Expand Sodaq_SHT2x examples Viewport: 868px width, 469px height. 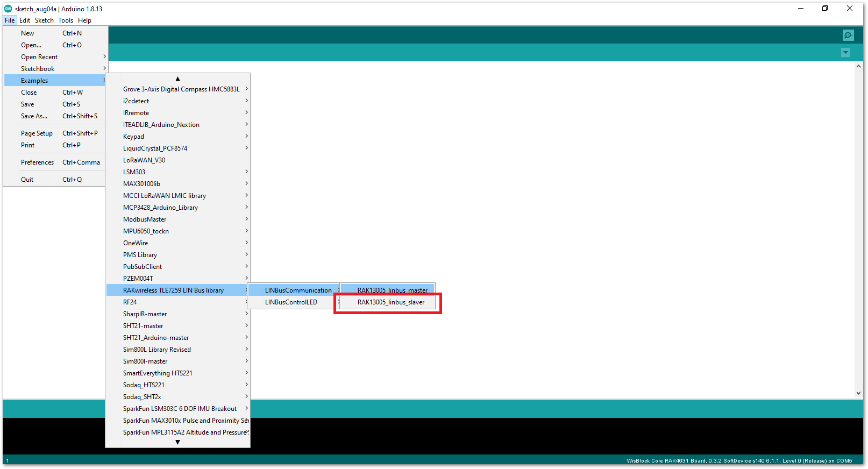178,397
